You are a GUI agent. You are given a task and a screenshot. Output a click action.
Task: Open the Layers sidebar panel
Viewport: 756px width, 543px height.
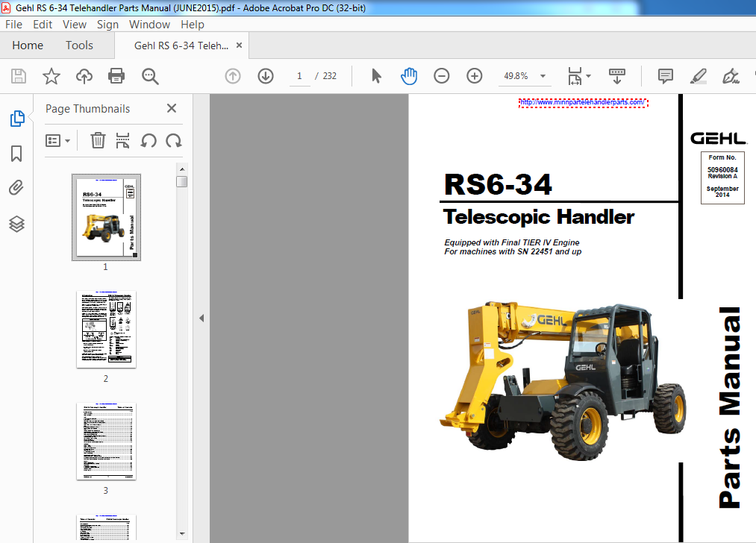point(16,224)
